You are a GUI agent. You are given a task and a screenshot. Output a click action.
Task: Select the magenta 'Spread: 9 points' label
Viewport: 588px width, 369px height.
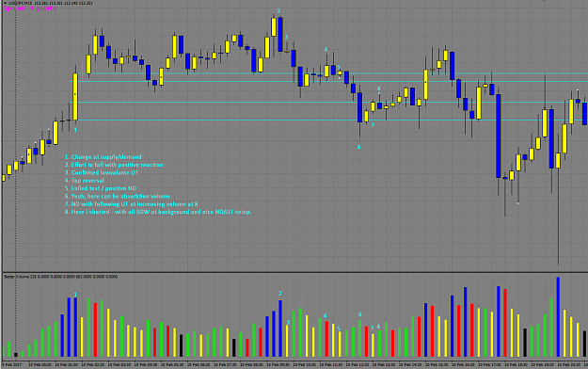[x=30, y=8]
